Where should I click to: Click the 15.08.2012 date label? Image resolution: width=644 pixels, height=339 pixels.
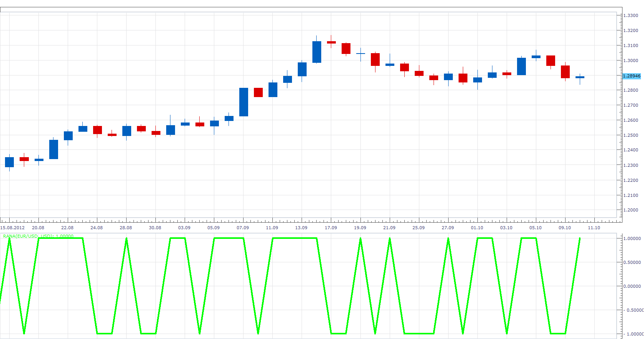click(x=13, y=228)
